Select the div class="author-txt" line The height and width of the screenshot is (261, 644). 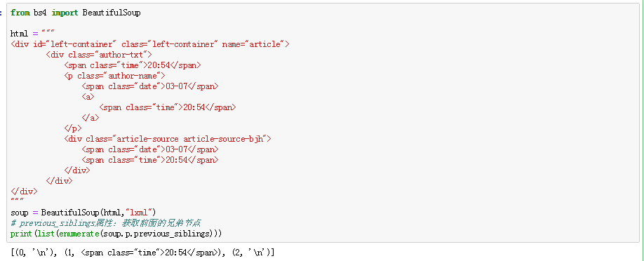coord(99,55)
